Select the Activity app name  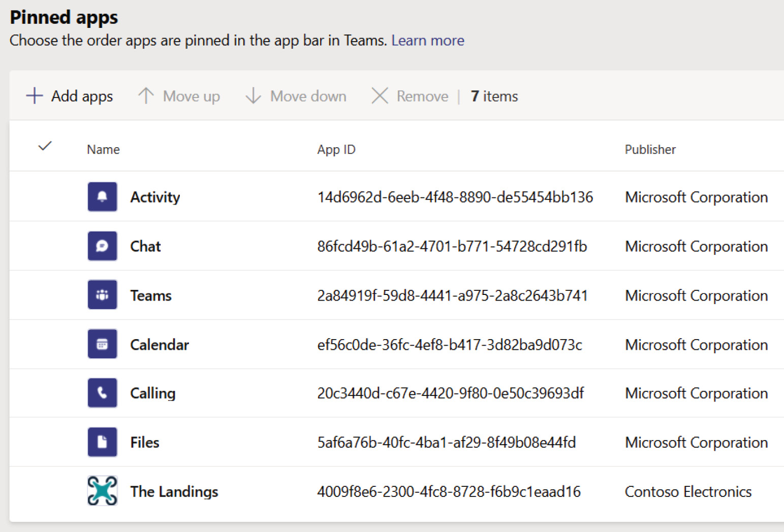155,197
